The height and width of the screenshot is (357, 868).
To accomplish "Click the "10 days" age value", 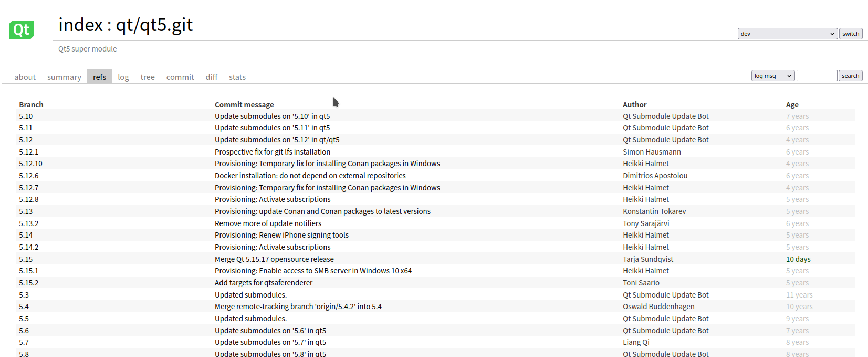I will pyautogui.click(x=798, y=259).
